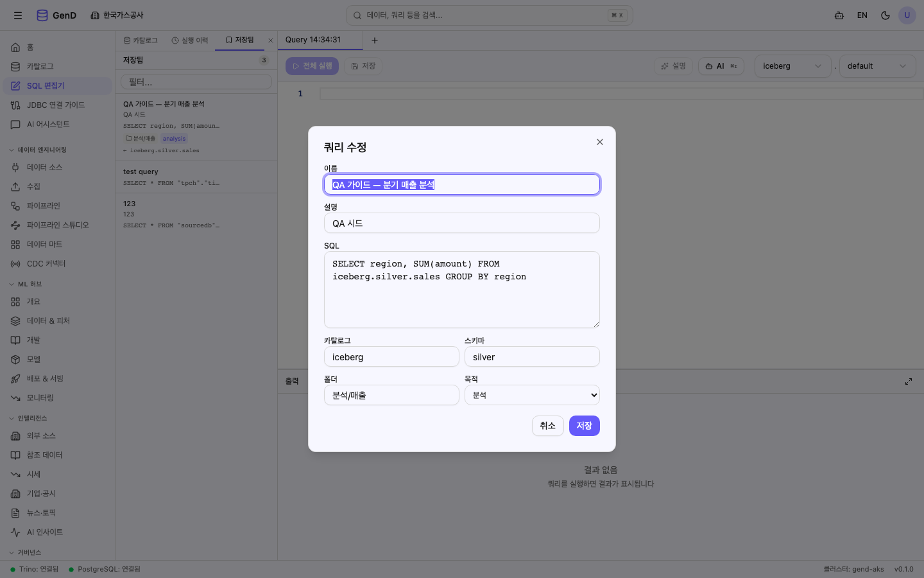
Task: Click 취소 in the dialog
Action: (x=548, y=426)
